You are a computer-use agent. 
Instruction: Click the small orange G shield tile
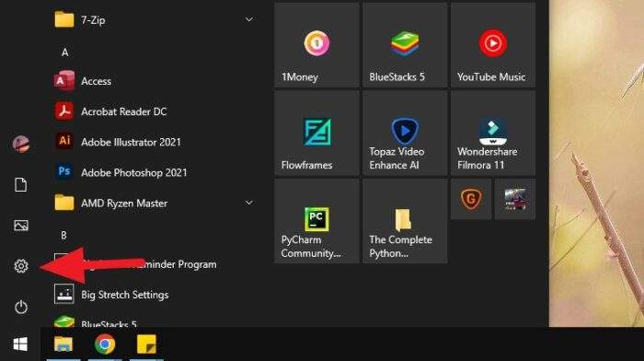(x=471, y=200)
